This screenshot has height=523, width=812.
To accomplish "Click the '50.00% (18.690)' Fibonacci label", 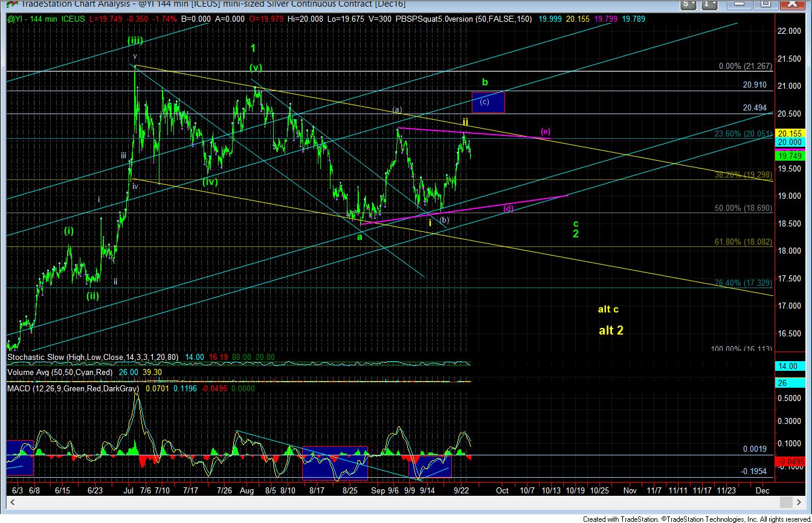I will pos(743,208).
